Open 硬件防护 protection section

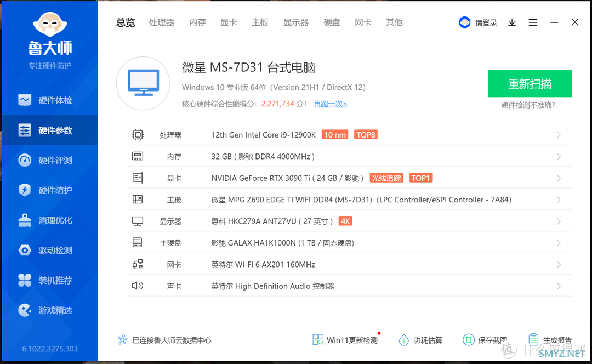tap(50, 190)
